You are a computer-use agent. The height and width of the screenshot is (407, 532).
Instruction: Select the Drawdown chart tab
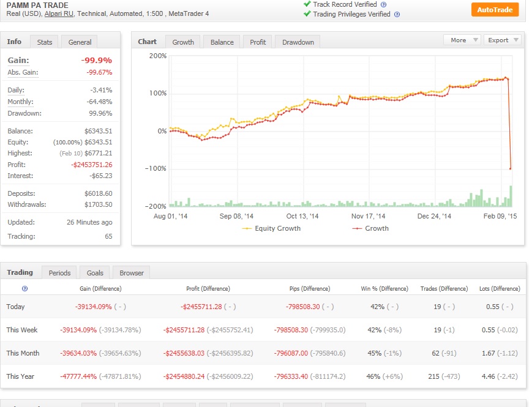click(x=298, y=42)
